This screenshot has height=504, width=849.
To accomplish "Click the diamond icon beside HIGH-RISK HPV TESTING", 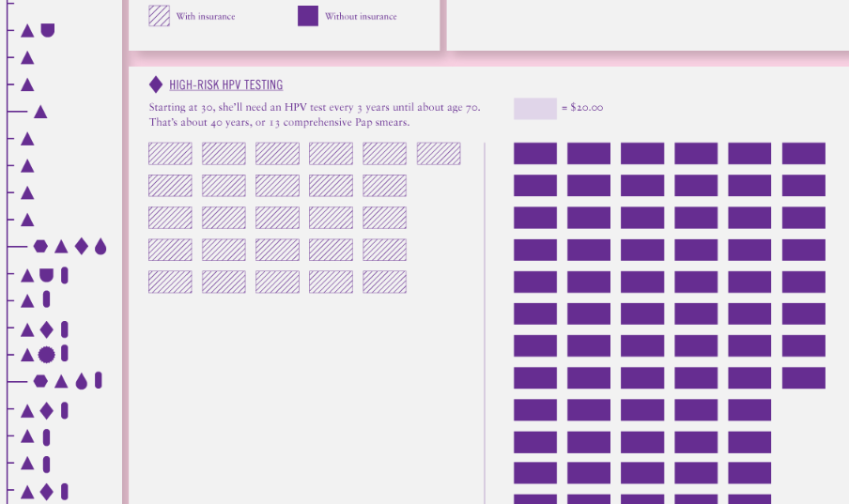I will pos(156,84).
